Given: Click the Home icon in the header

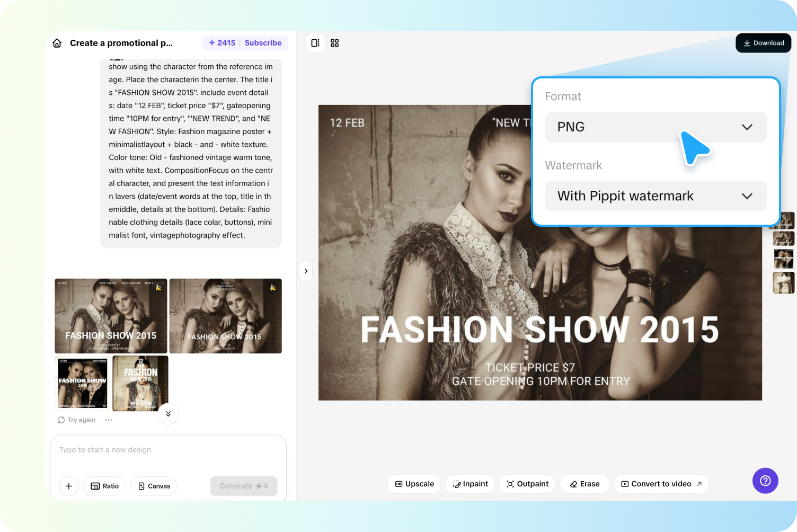Looking at the screenshot, I should coord(57,43).
